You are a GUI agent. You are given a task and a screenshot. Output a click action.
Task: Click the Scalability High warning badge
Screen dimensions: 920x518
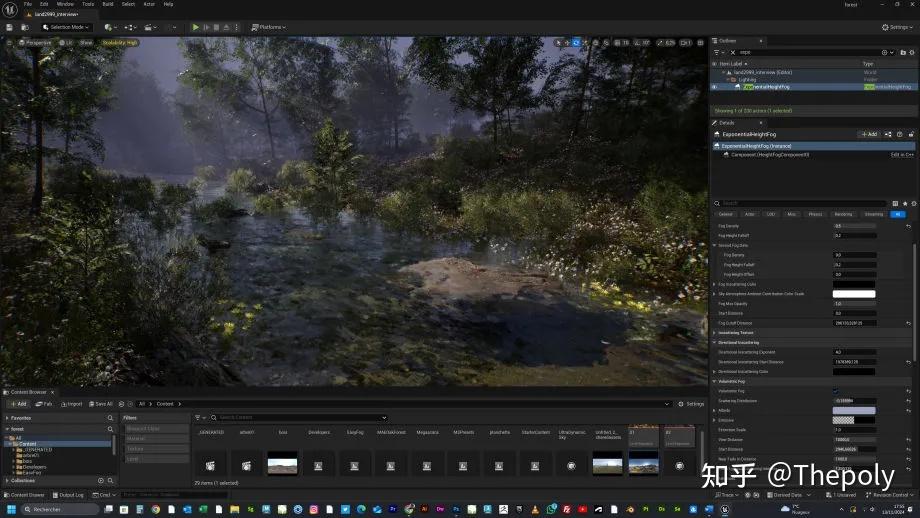119,43
